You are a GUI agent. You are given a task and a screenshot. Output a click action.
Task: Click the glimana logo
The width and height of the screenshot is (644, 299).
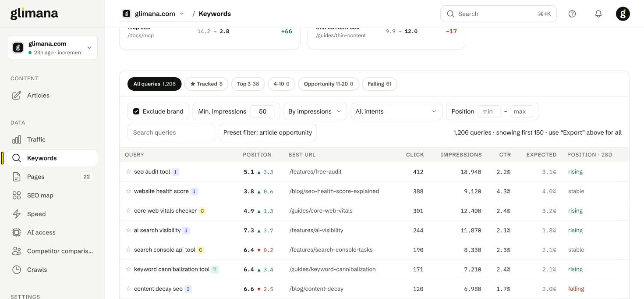click(34, 14)
